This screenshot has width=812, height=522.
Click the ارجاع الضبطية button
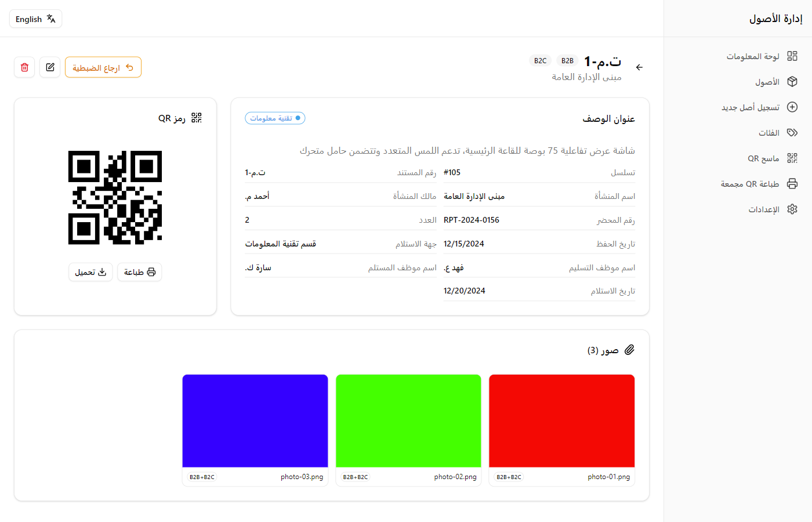click(103, 67)
